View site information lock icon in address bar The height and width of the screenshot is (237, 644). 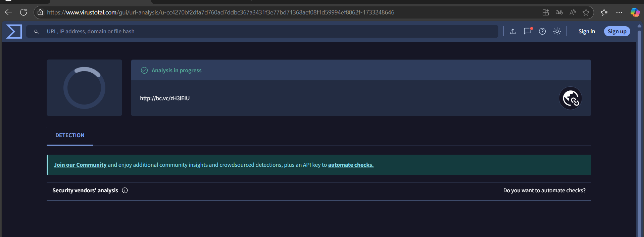(40, 12)
